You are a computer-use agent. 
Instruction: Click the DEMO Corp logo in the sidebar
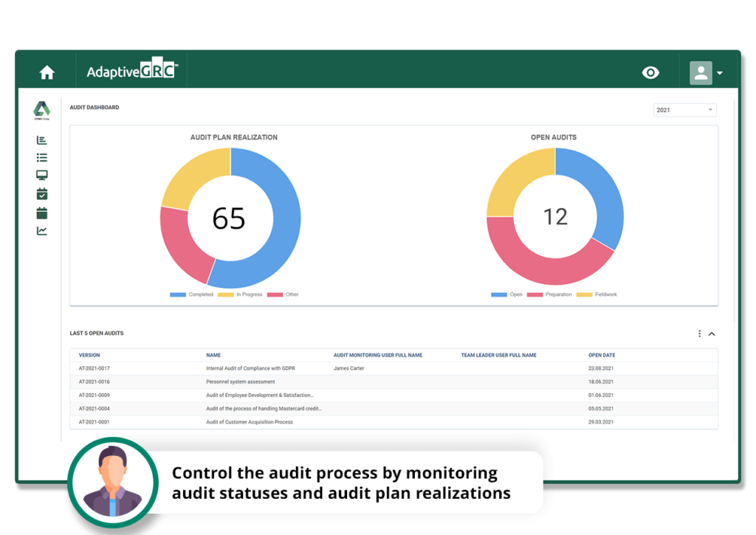pos(42,108)
